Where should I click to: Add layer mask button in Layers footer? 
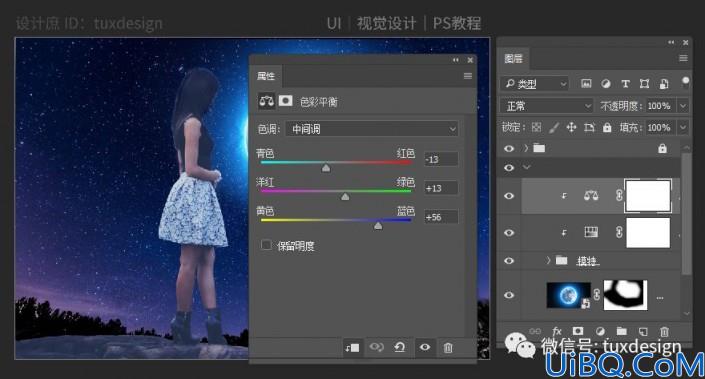578,331
